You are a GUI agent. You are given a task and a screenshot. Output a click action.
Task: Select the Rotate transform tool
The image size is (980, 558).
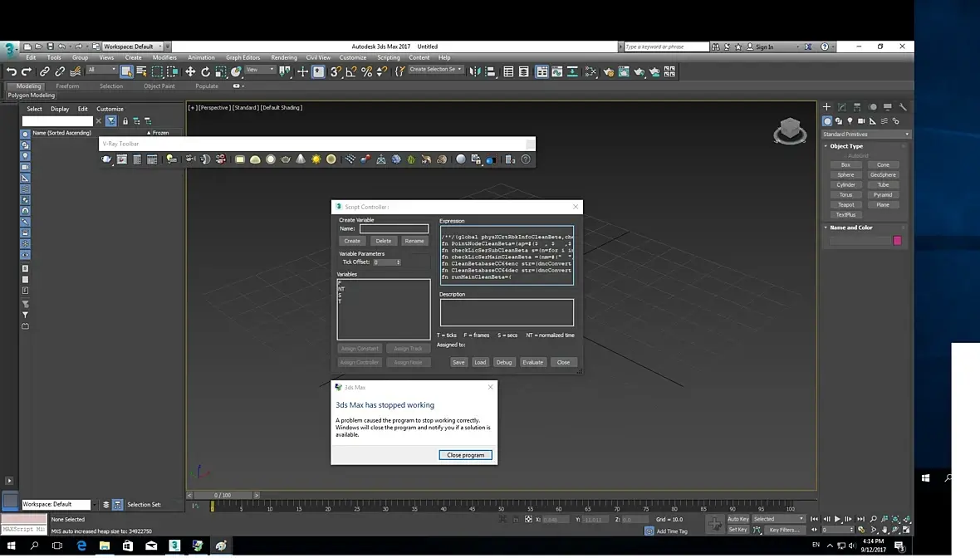click(206, 72)
